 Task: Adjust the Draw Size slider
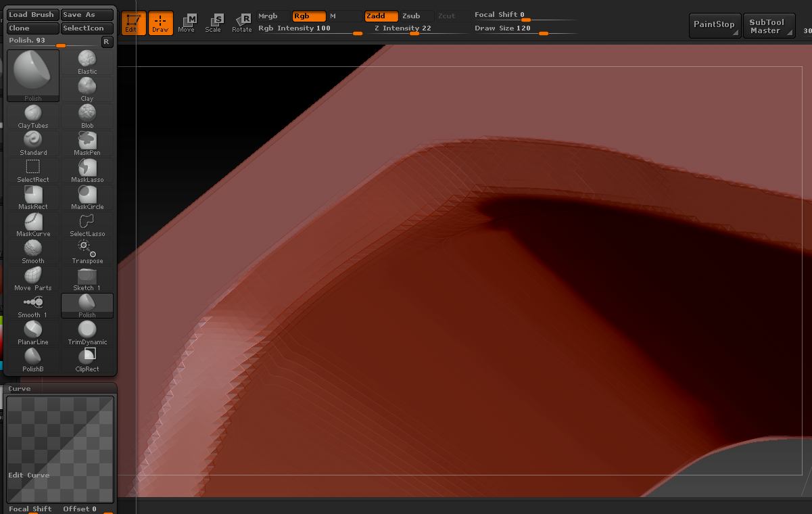(x=525, y=28)
